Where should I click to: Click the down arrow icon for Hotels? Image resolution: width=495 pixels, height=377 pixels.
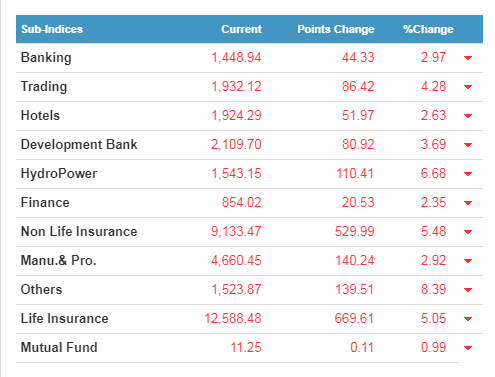tap(468, 116)
